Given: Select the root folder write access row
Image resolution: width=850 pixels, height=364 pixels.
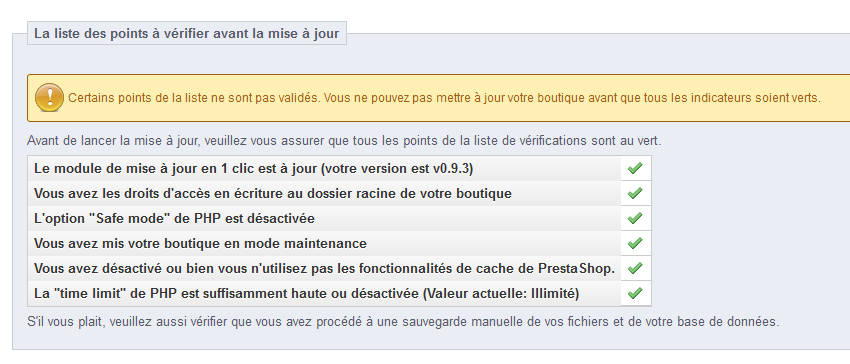Looking at the screenshot, I should (x=339, y=193).
